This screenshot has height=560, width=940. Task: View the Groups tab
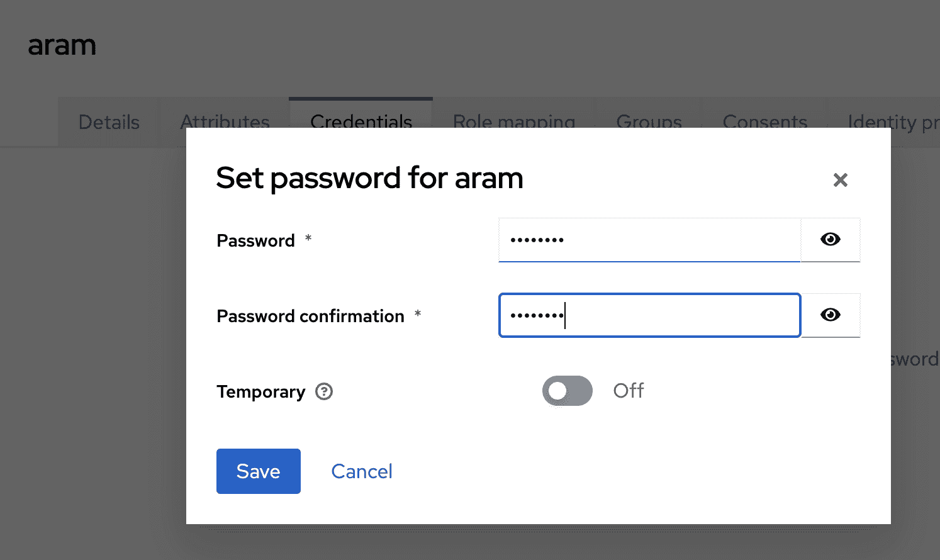pos(649,121)
